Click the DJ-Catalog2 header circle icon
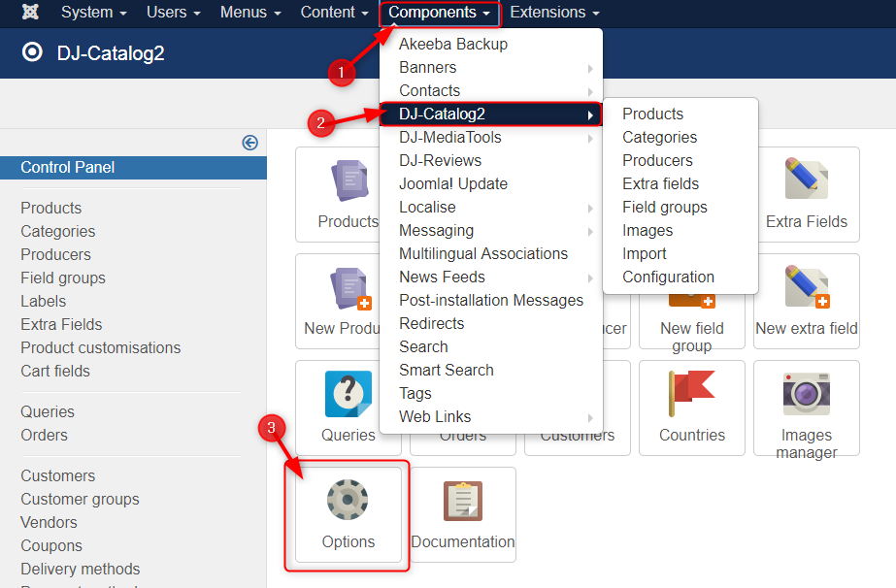Screen dimensions: 896x588 click(32, 52)
